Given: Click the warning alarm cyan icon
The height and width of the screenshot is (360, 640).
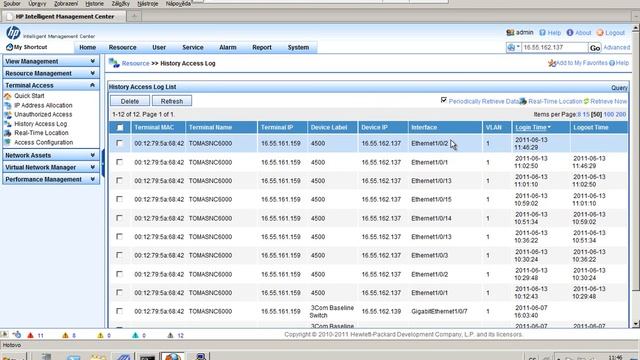Looking at the screenshot, I should tap(136, 335).
